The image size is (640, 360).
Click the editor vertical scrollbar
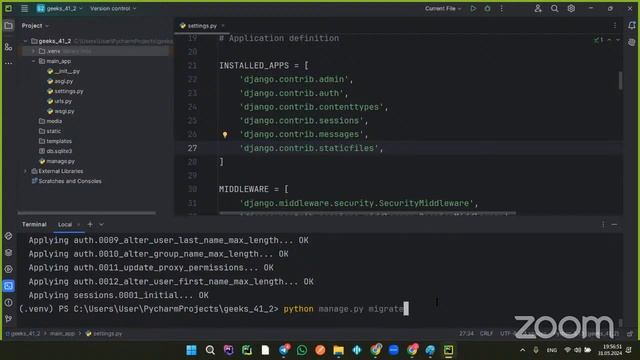point(620,80)
